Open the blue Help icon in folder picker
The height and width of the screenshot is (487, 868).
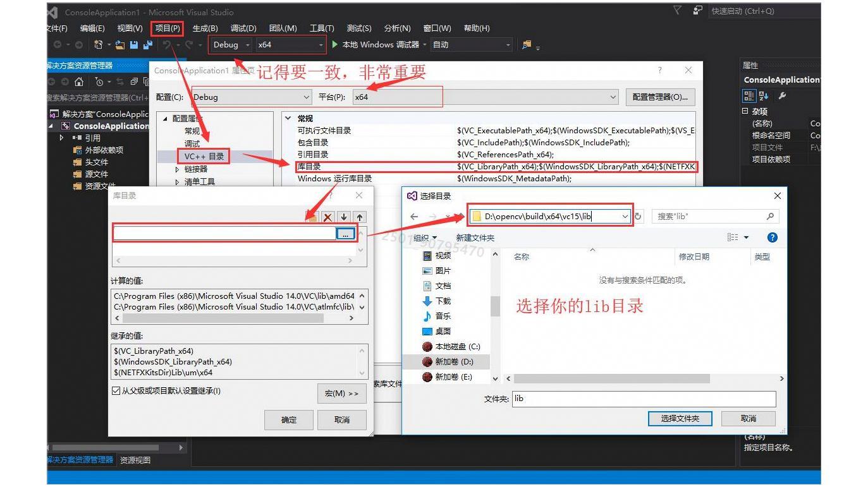[772, 237]
